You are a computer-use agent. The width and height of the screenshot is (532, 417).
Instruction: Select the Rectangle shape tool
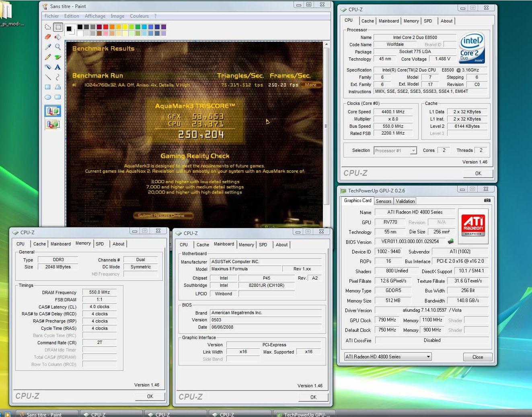[x=48, y=87]
